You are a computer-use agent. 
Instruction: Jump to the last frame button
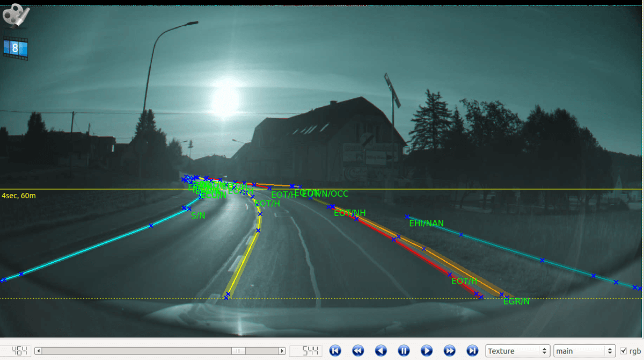coord(472,351)
